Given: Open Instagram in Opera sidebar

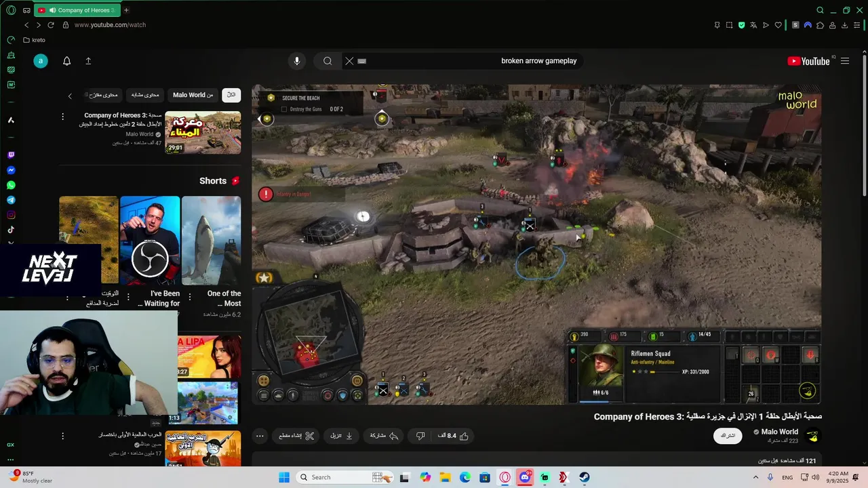Looking at the screenshot, I should click(x=11, y=215).
